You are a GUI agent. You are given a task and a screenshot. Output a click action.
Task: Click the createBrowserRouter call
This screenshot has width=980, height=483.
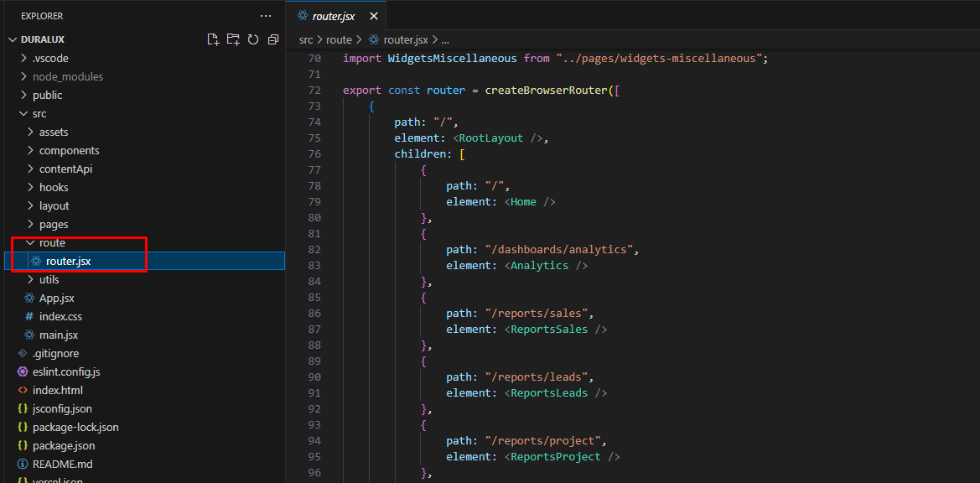[x=547, y=91]
